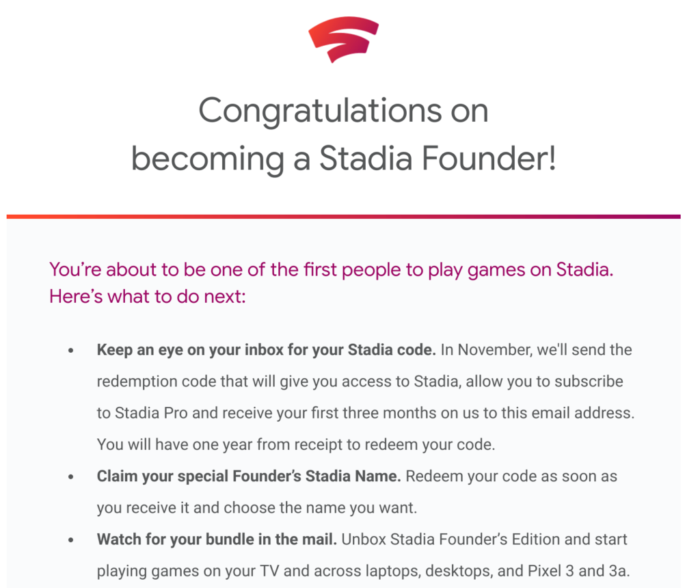Screen dimensions: 700x588
Task: Click the pink 'You're about to be' intro line
Action: point(332,269)
